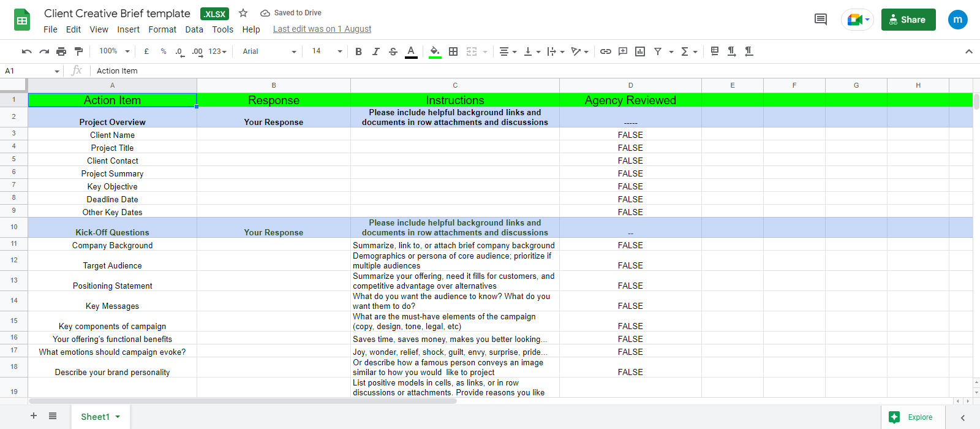Viewport: 980px width, 429px height.
Task: Open the cell borders tool
Action: [x=453, y=51]
